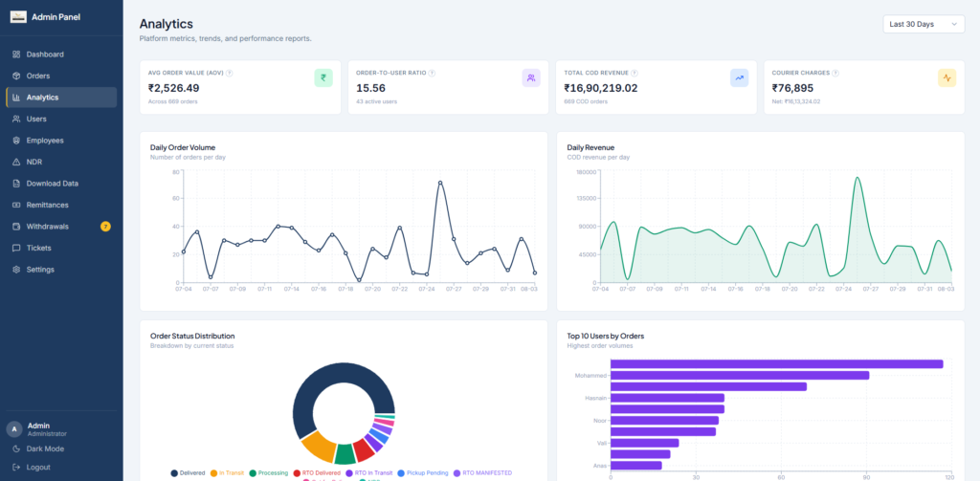Toggle the Delivered legend item

coord(189,473)
